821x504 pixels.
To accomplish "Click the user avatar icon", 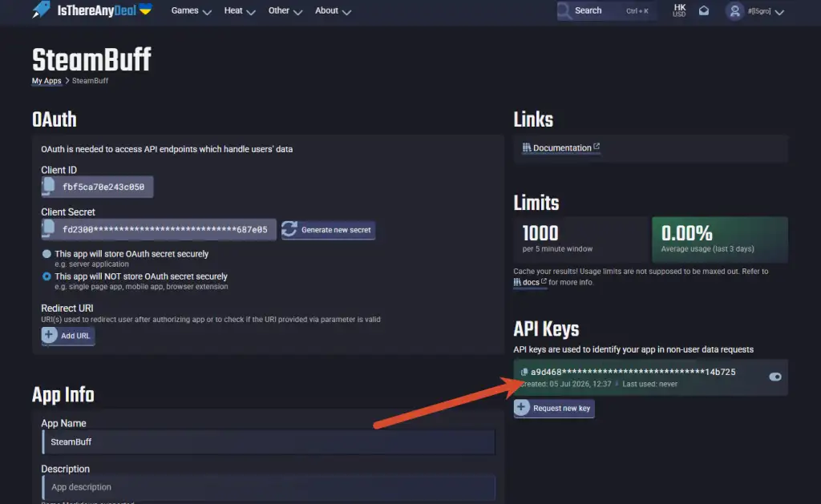I will 734,11.
